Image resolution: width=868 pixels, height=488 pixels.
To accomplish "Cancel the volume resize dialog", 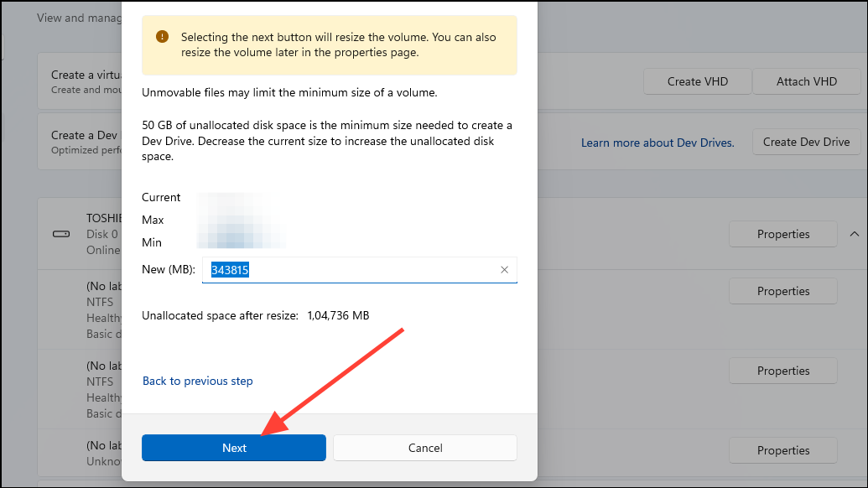I will [424, 447].
